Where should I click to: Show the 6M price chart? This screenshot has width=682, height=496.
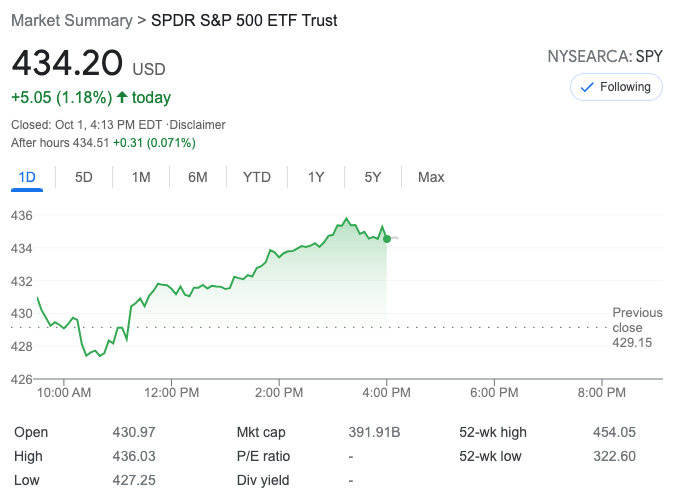click(x=198, y=177)
